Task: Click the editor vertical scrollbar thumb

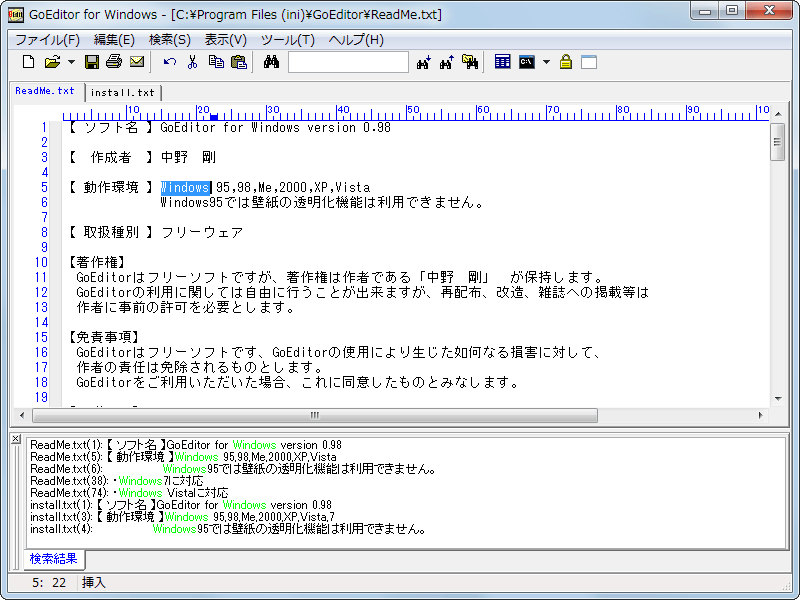Action: 778,142
